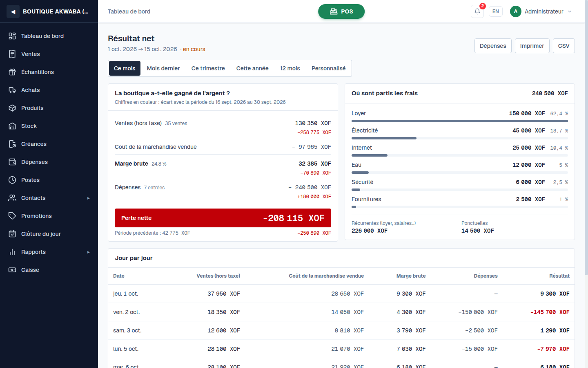Open Produits box icon
The image size is (588, 368).
tap(12, 108)
